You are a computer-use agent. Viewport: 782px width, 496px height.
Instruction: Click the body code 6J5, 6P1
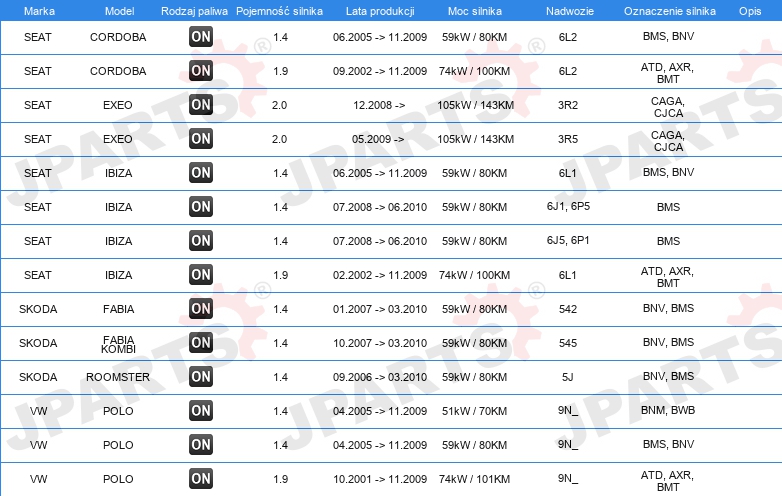click(x=568, y=240)
